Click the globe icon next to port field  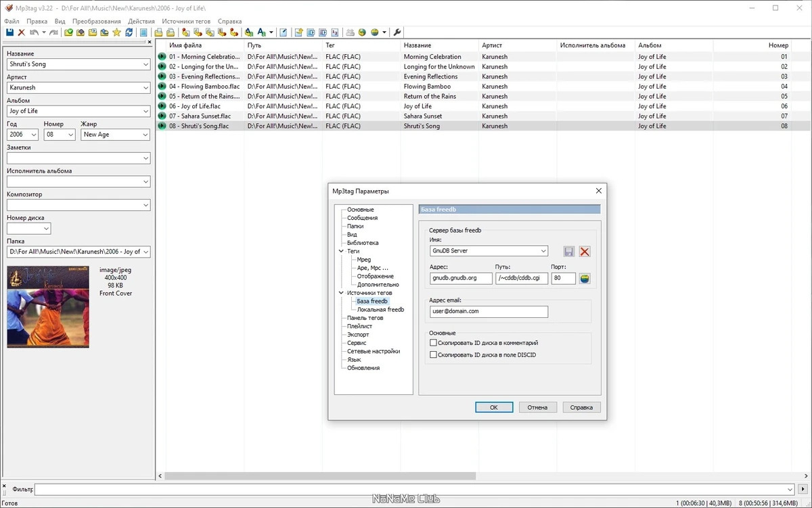(x=585, y=279)
